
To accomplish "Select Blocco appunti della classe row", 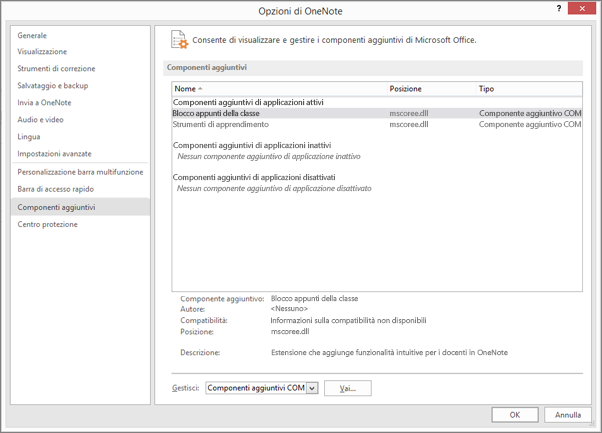I will point(377,113).
